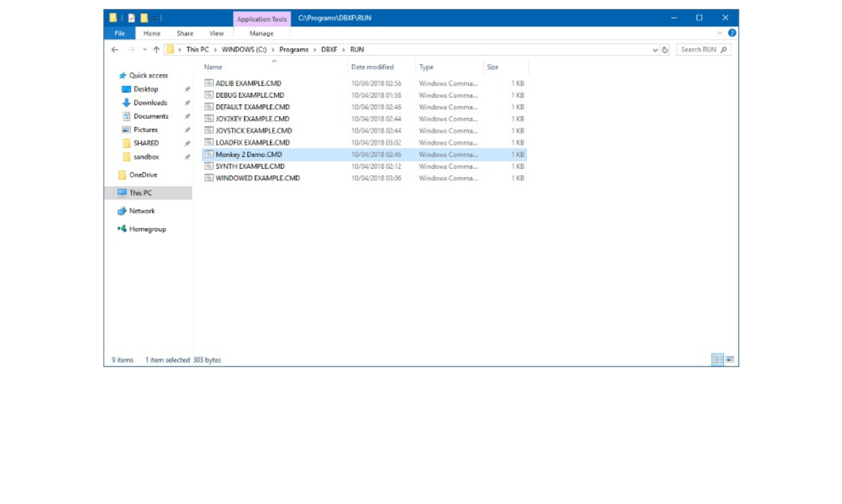This screenshot has width=842, height=504.
Task: Switch to Large icons view in status bar
Action: [x=730, y=360]
